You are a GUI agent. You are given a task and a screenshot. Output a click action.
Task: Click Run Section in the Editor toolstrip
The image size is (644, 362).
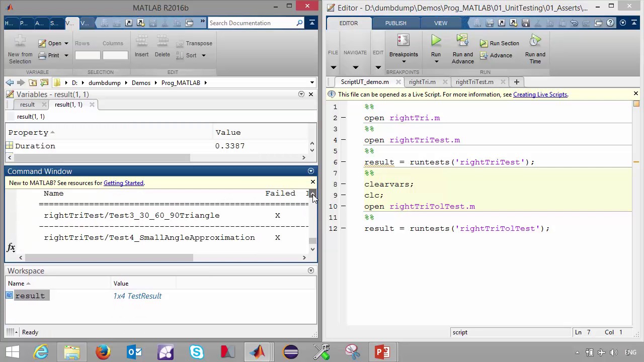499,43
